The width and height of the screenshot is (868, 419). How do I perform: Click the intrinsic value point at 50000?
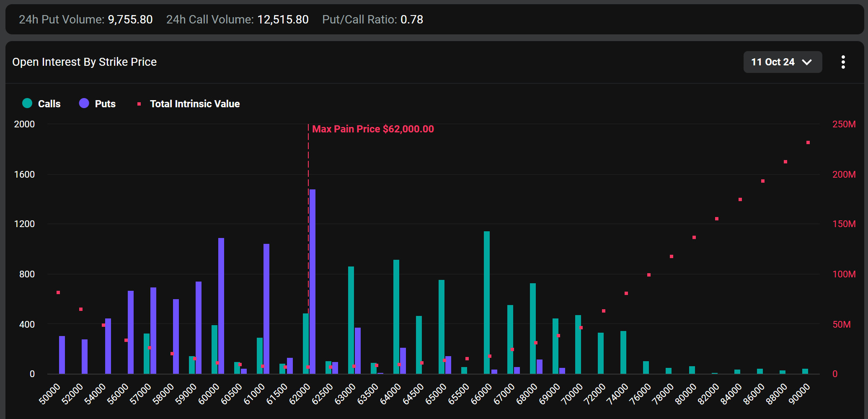[x=58, y=292]
